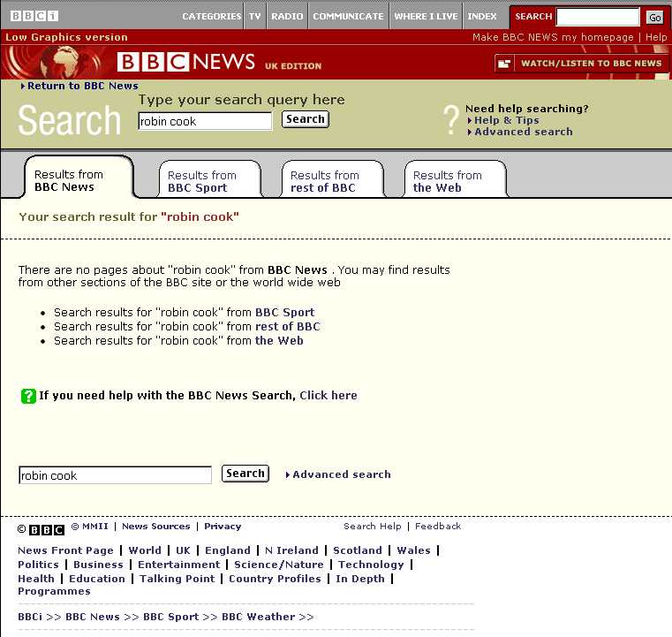The image size is (672, 637).
Task: Click Make BBC NEWS my homepage
Action: (x=553, y=37)
